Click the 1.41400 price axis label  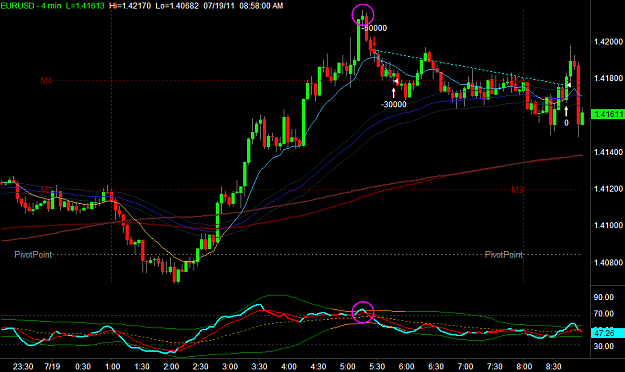click(x=608, y=152)
